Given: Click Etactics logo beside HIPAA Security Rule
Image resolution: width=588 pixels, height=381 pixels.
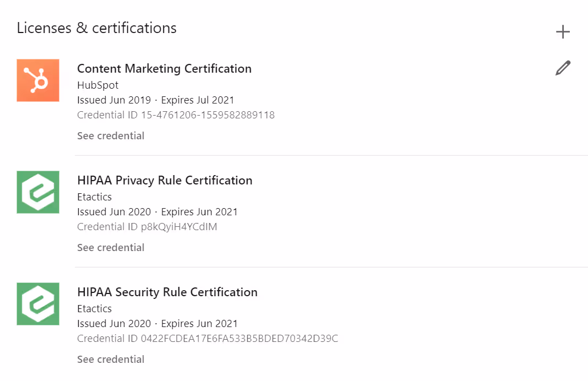Looking at the screenshot, I should pyautogui.click(x=38, y=304).
